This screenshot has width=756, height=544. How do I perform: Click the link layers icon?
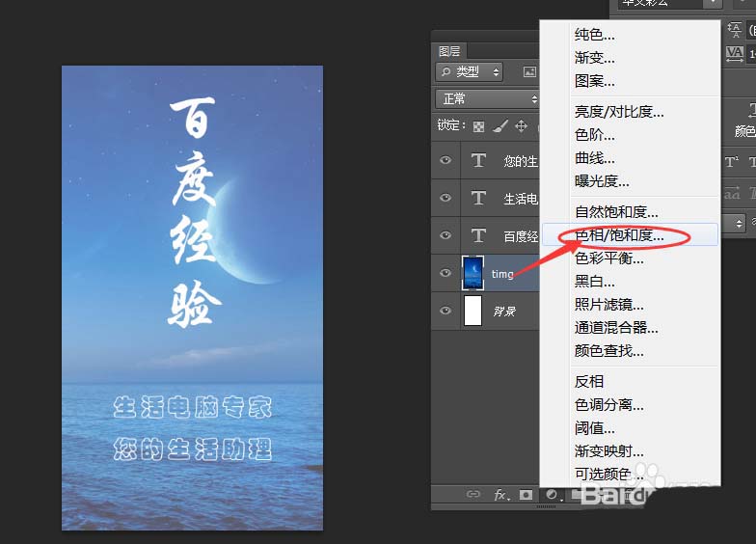(473, 494)
